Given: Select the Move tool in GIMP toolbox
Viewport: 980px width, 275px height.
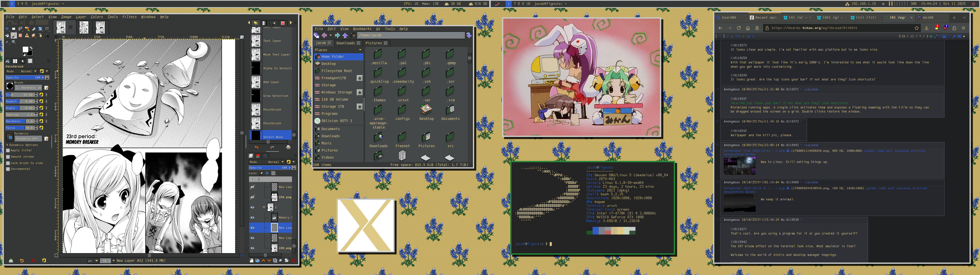Looking at the screenshot, I should [x=7, y=29].
